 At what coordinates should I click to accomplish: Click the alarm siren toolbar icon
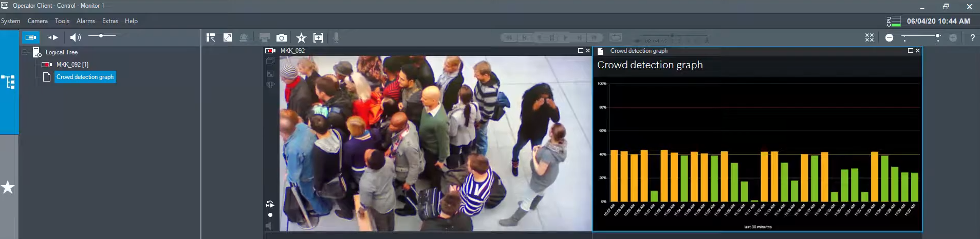click(x=244, y=37)
